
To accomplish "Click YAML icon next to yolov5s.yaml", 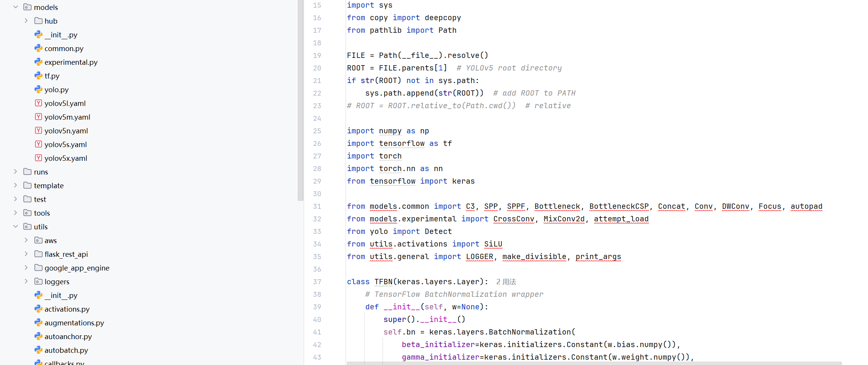I will (x=38, y=144).
